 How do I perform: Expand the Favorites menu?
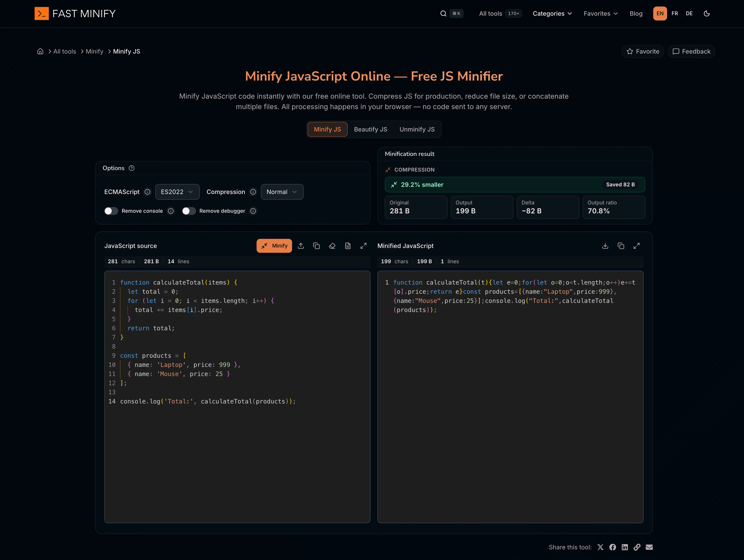click(x=601, y=13)
